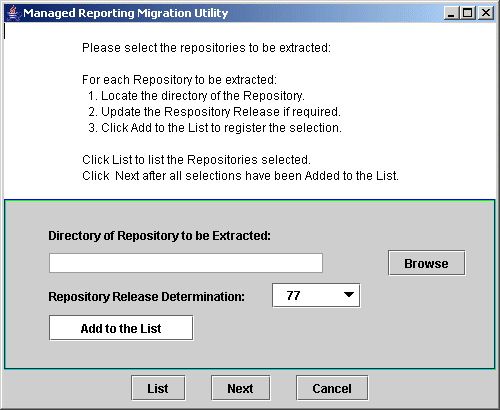Cancel the migration wizard
The height and width of the screenshot is (410, 500).
332,388
